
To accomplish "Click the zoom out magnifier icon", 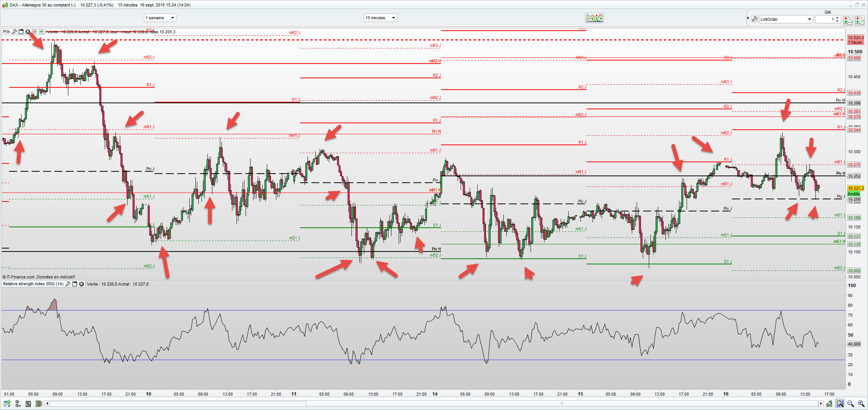I will point(850,404).
